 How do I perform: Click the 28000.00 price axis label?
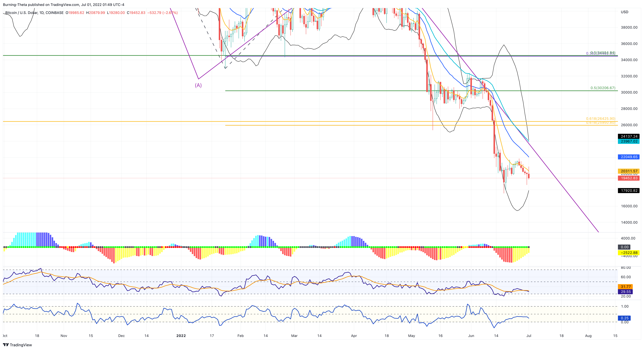tap(629, 109)
